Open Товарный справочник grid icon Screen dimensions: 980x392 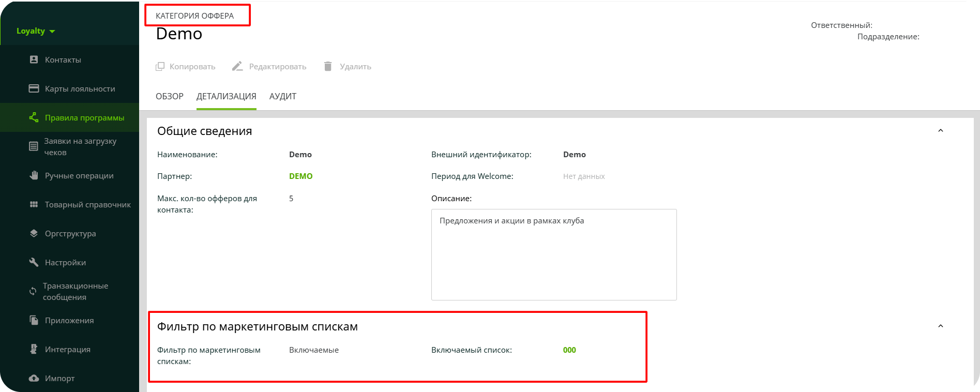coord(34,204)
